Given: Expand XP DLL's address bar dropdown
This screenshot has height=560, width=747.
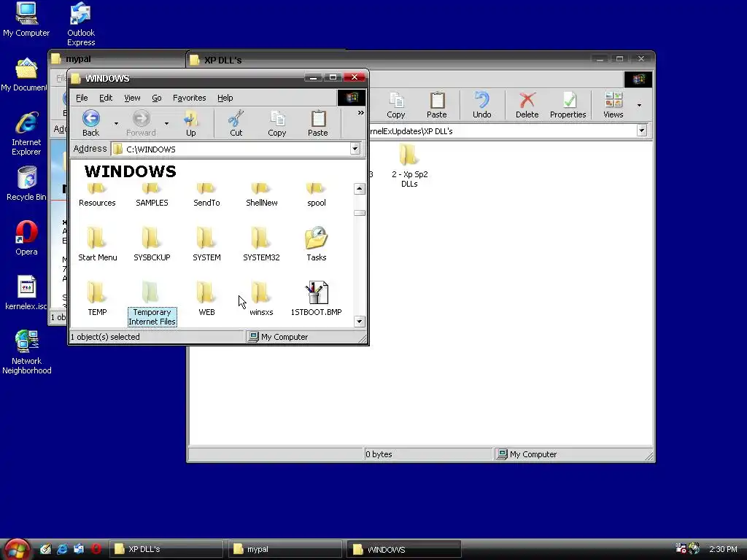Looking at the screenshot, I should pyautogui.click(x=642, y=131).
